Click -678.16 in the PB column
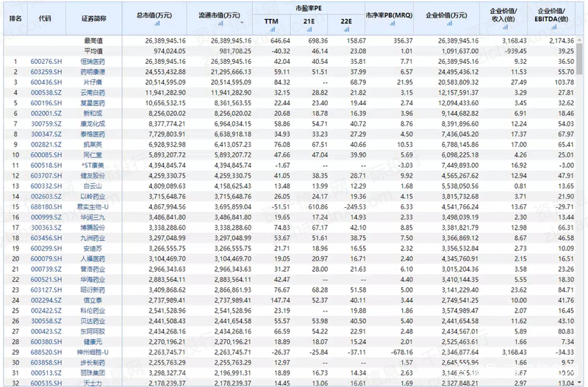 tap(401, 352)
